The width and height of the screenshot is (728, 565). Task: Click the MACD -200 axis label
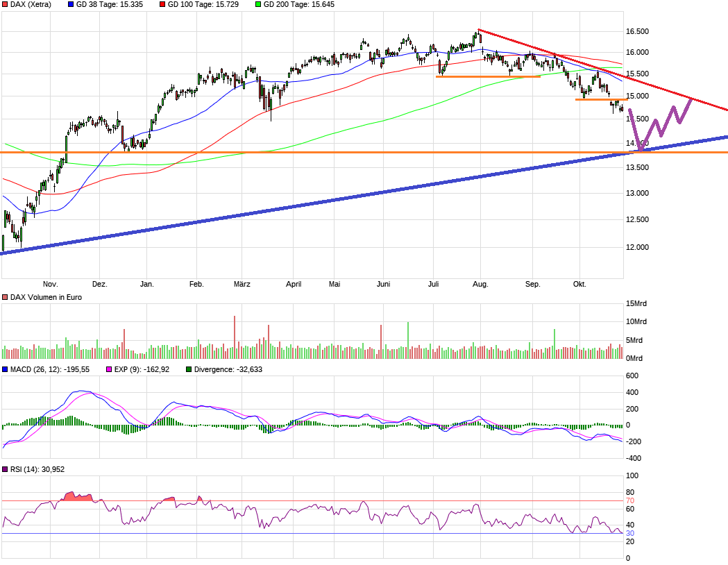632,442
